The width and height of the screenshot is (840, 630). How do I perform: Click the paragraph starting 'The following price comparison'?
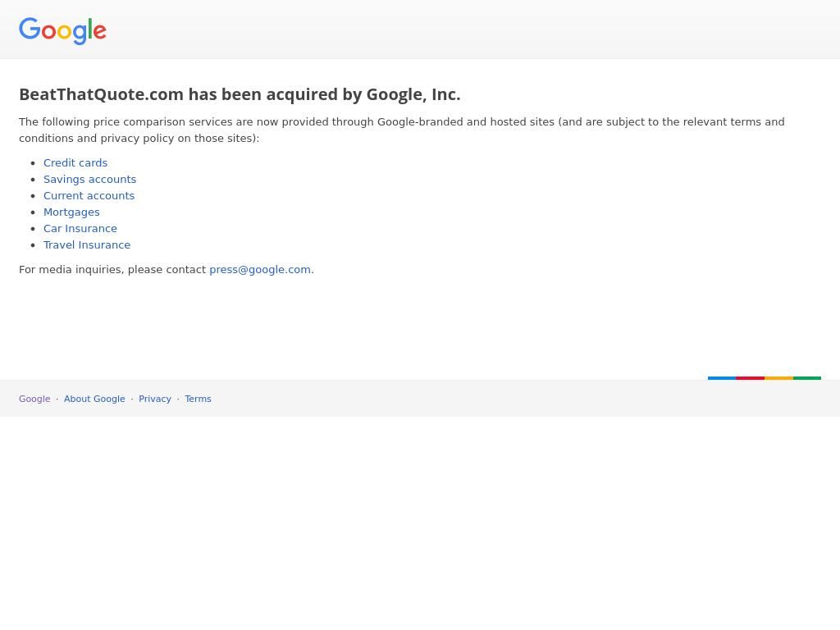[x=402, y=130]
